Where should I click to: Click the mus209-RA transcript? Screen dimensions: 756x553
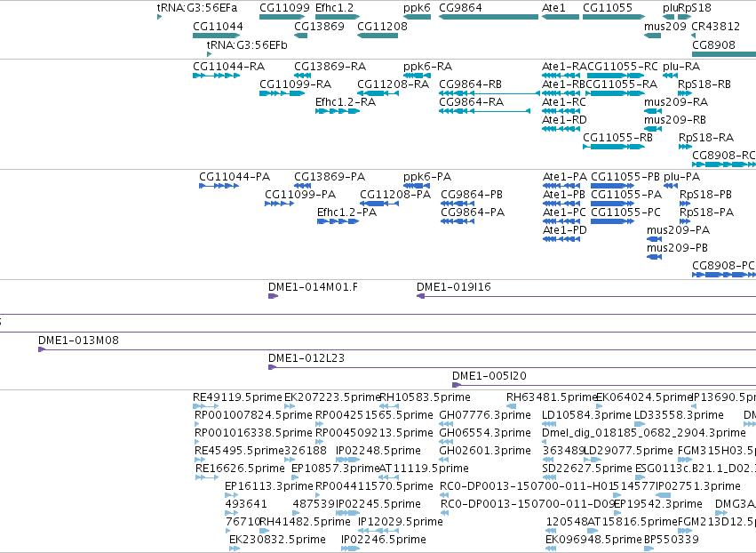[653, 111]
